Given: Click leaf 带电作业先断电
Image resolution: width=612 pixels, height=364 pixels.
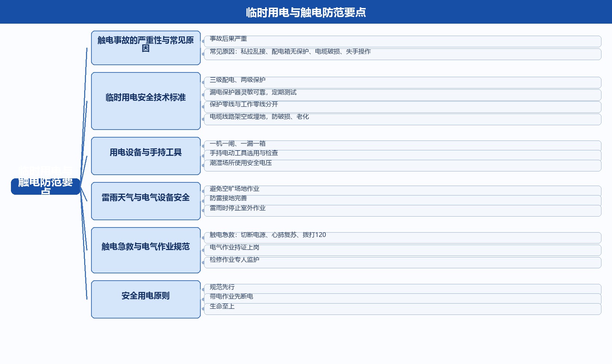Looking at the screenshot, I should pyautogui.click(x=403, y=299).
